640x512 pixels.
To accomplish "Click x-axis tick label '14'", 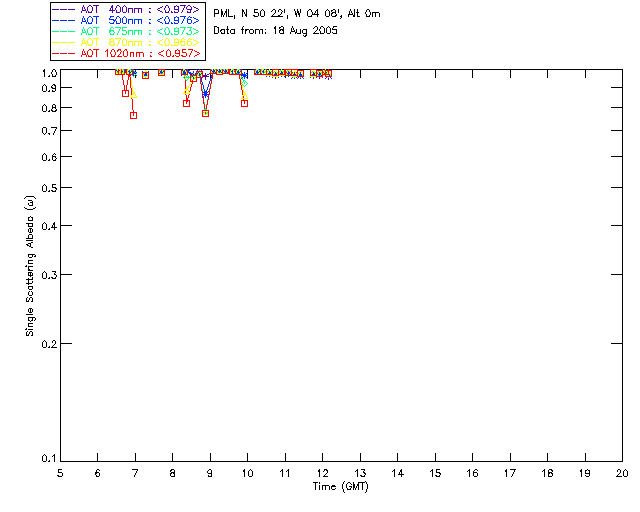I will pos(398,473).
